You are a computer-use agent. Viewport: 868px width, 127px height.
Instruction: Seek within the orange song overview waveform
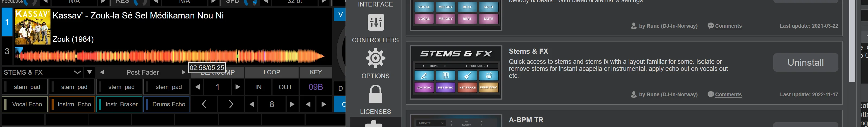170,56
